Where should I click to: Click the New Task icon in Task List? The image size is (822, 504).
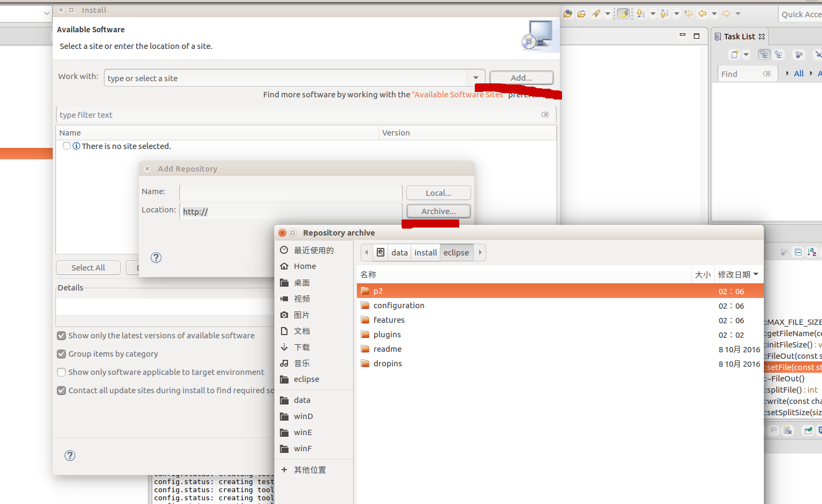[734, 54]
